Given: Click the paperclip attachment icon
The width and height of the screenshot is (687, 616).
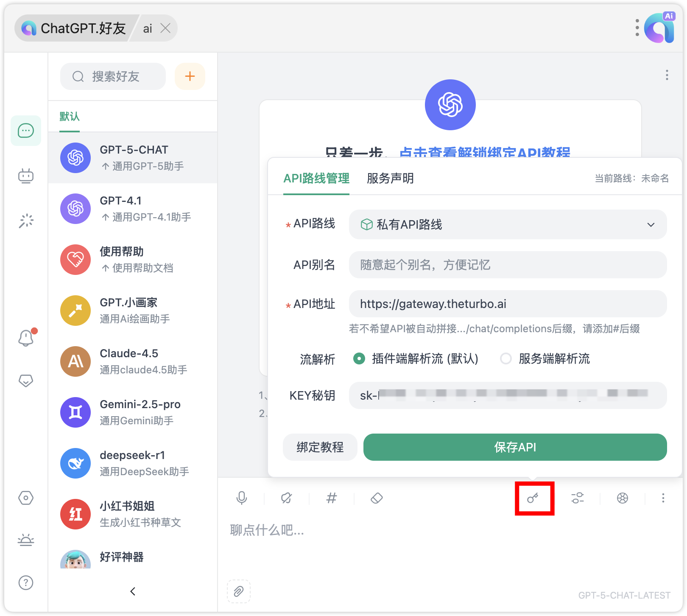Looking at the screenshot, I should tap(239, 591).
